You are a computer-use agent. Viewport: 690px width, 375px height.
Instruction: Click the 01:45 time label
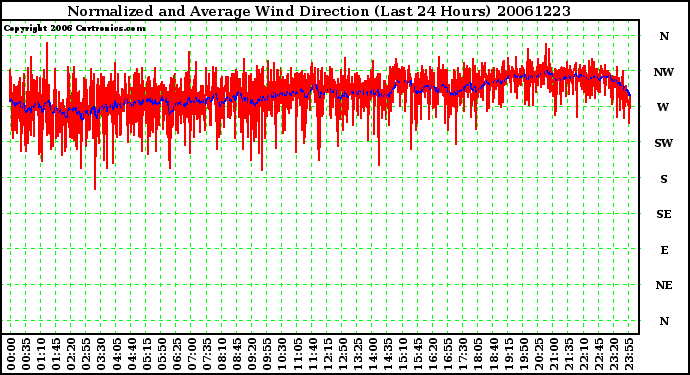point(56,354)
